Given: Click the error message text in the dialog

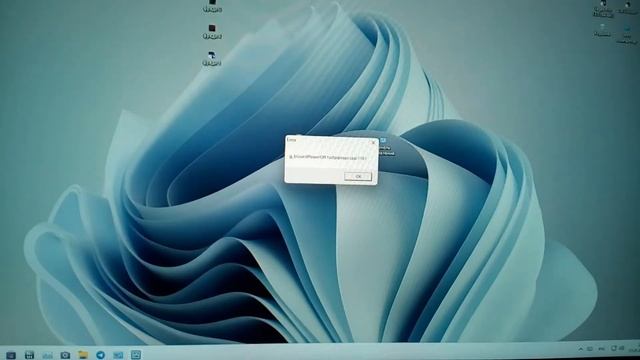Looking at the screenshot, I should click(329, 157).
